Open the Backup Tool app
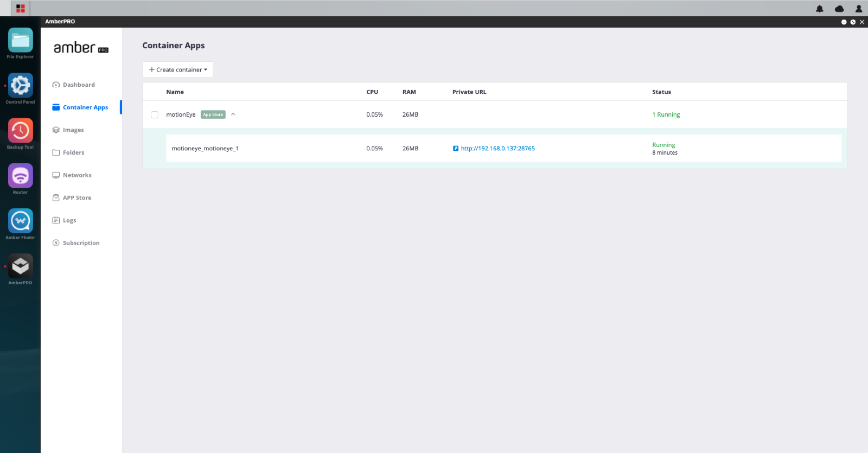868x453 pixels. click(20, 131)
